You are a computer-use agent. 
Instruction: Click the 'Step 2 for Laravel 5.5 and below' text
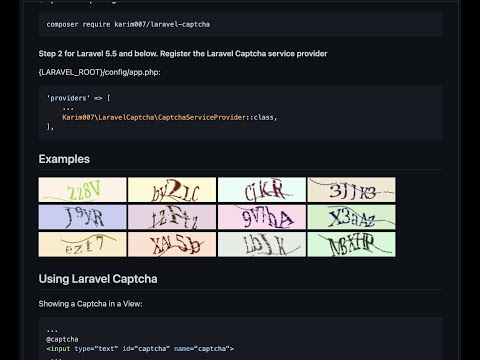click(98, 54)
